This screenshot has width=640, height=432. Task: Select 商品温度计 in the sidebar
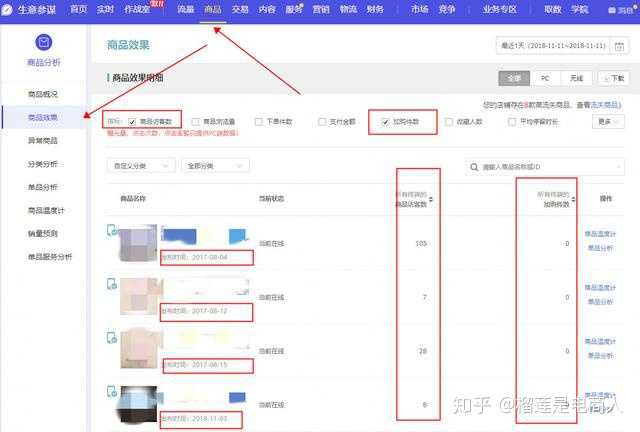pyautogui.click(x=46, y=211)
